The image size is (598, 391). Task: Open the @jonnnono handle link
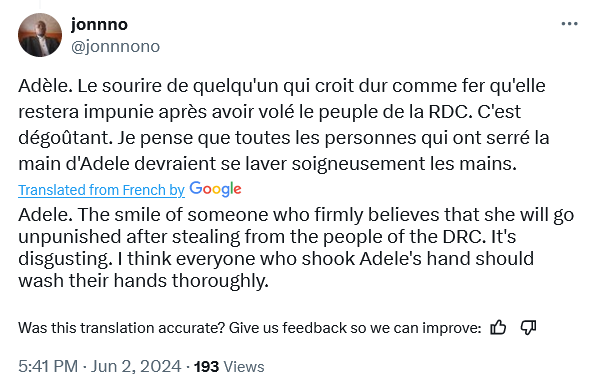(x=115, y=47)
